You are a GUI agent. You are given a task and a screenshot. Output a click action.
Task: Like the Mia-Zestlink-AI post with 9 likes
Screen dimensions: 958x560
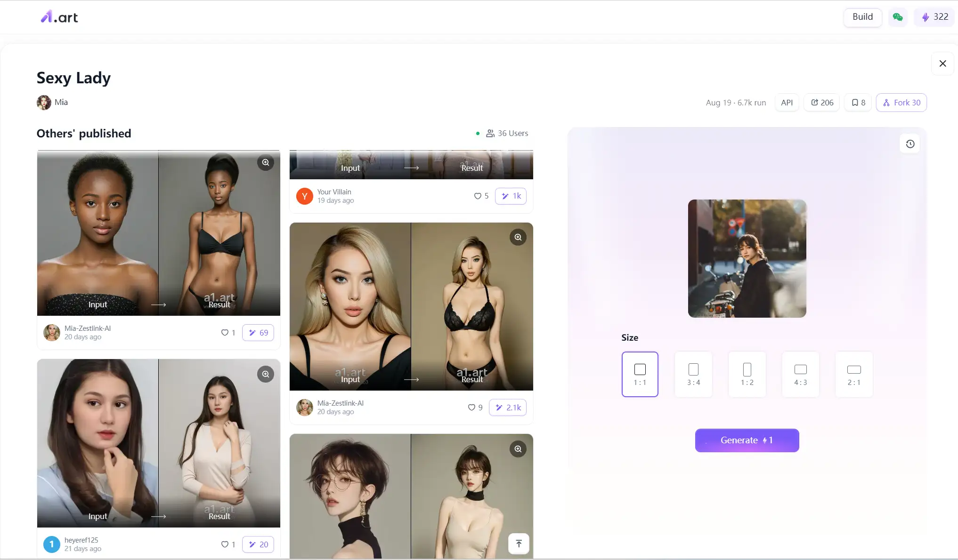tap(471, 408)
